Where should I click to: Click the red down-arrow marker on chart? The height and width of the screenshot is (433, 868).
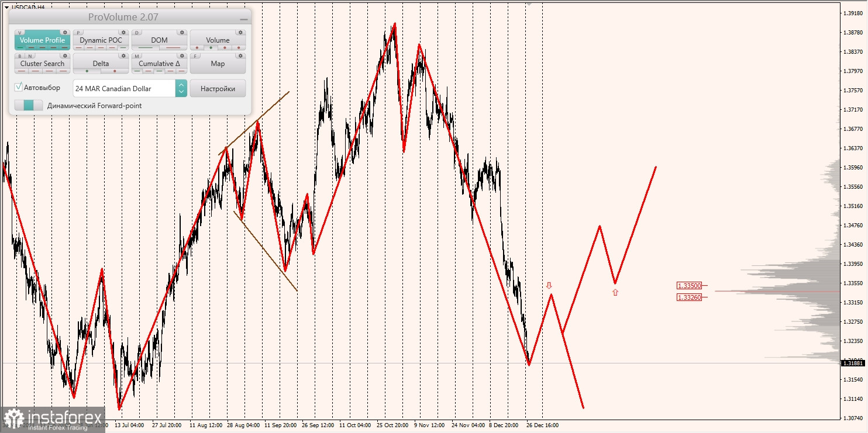pos(549,285)
